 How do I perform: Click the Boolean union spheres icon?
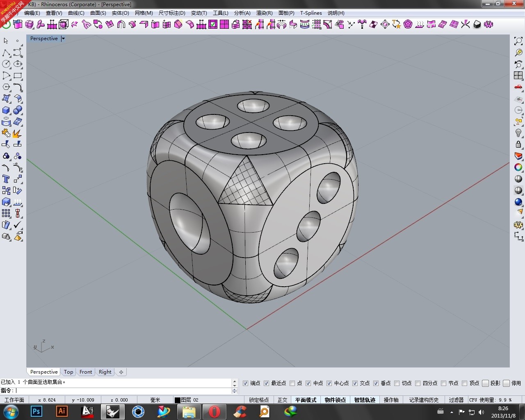coord(18,110)
